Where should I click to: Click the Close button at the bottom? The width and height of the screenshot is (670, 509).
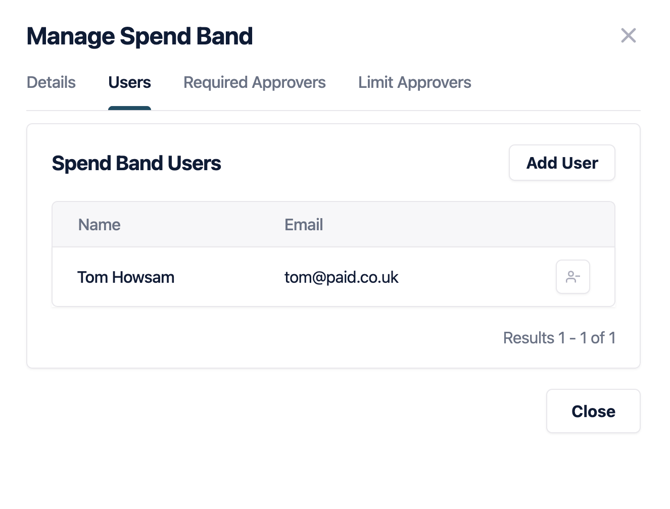tap(593, 411)
